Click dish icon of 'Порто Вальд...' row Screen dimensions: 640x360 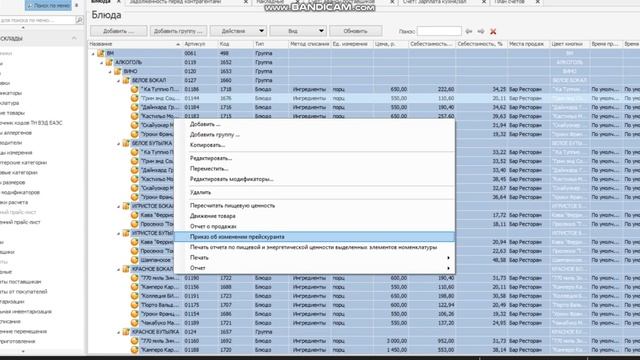(134, 305)
